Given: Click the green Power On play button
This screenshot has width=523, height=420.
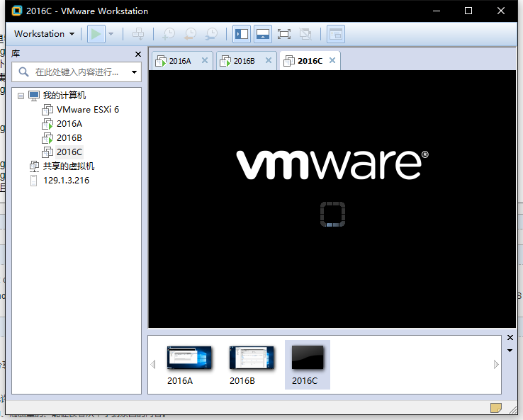Looking at the screenshot, I should point(95,34).
